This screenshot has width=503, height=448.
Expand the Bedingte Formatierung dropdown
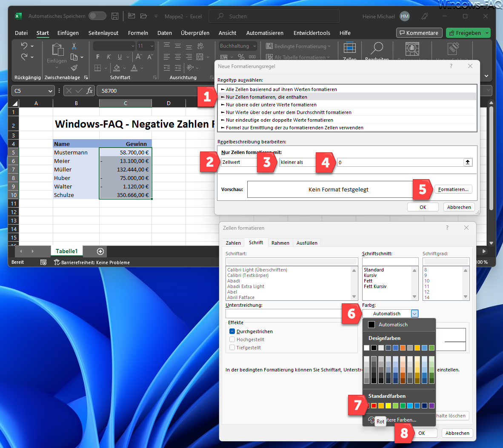[x=329, y=46]
